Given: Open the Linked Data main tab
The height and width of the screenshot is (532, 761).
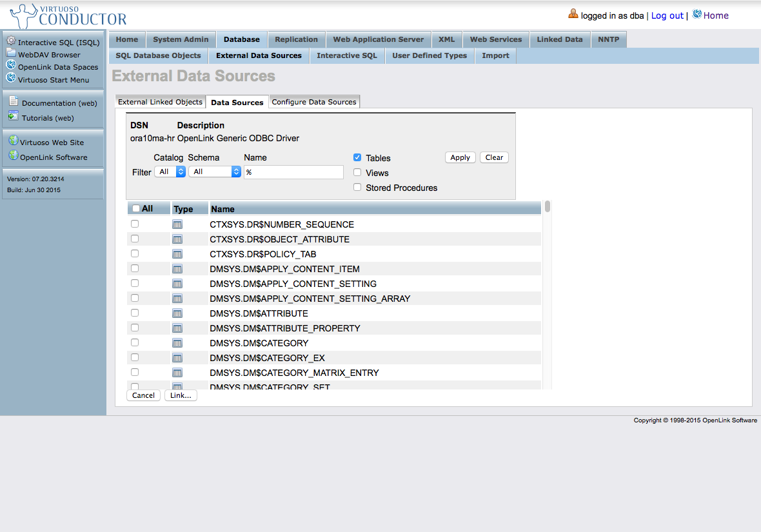Looking at the screenshot, I should coord(559,39).
